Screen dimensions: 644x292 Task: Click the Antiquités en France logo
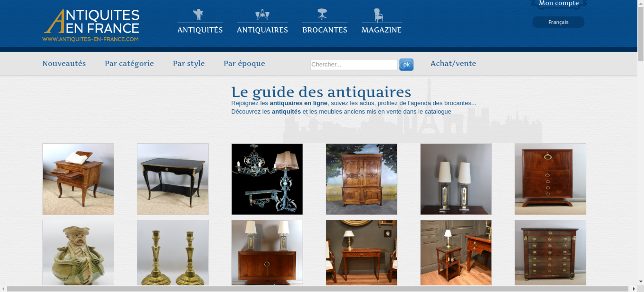pyautogui.click(x=91, y=25)
